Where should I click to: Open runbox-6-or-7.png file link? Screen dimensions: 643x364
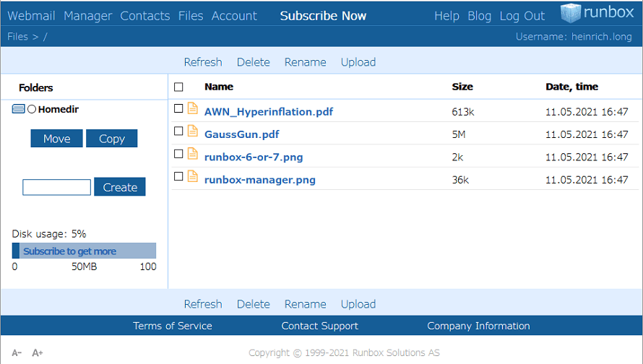[x=254, y=157]
